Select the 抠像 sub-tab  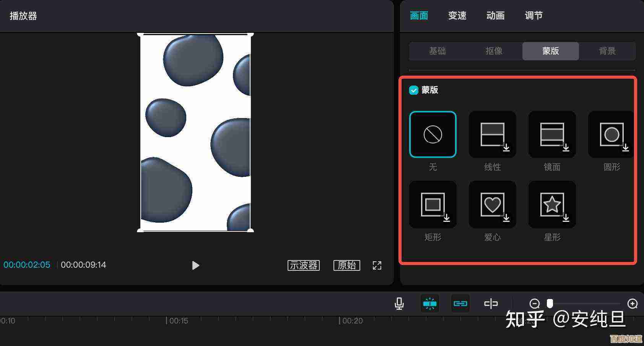[494, 51]
